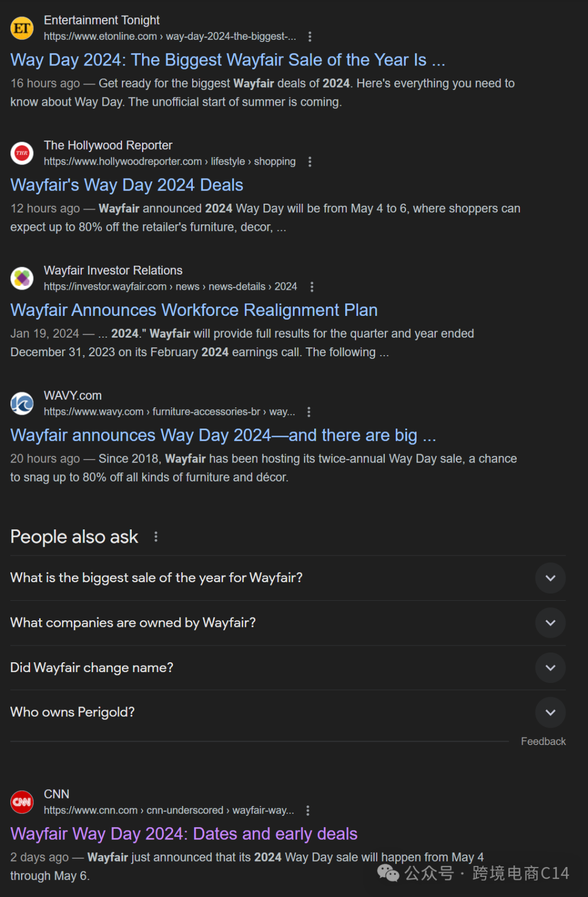Open "Wayfair Announces Workforce Realignment Plan" link
This screenshot has height=897, width=588.
point(194,310)
